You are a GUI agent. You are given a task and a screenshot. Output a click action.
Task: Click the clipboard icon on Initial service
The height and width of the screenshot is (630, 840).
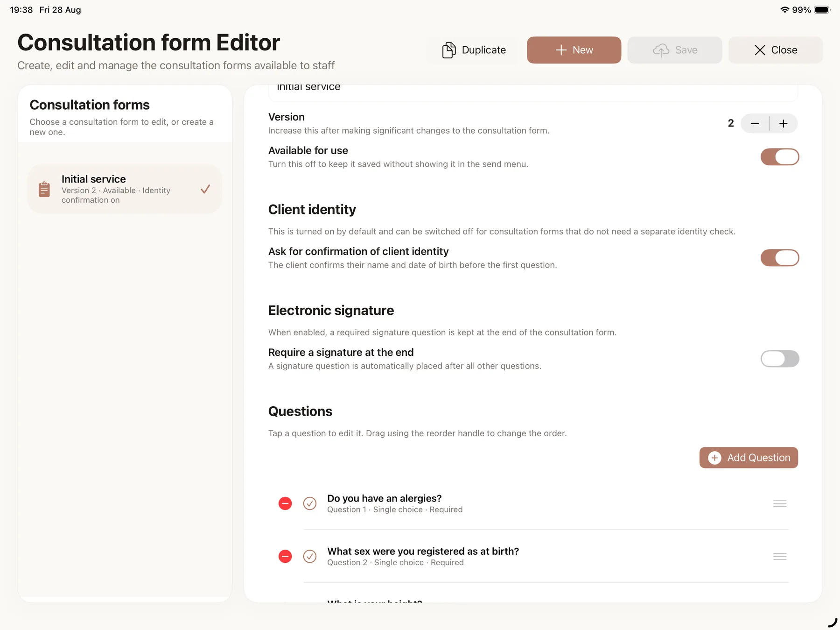[x=44, y=189]
